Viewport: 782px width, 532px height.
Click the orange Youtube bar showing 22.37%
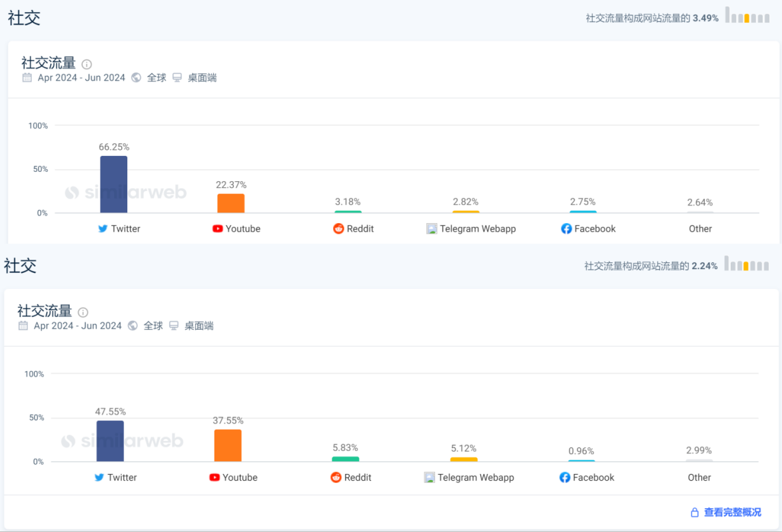(x=230, y=203)
